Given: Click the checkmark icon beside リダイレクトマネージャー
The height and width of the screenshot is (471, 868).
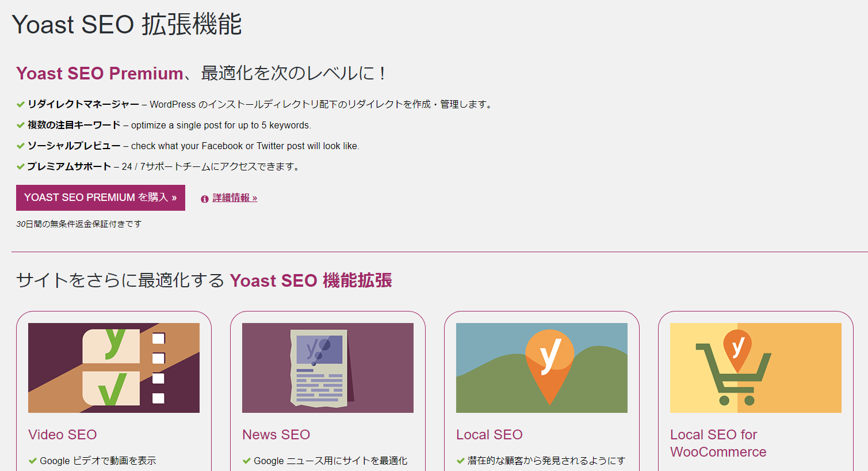Looking at the screenshot, I should tap(21, 105).
